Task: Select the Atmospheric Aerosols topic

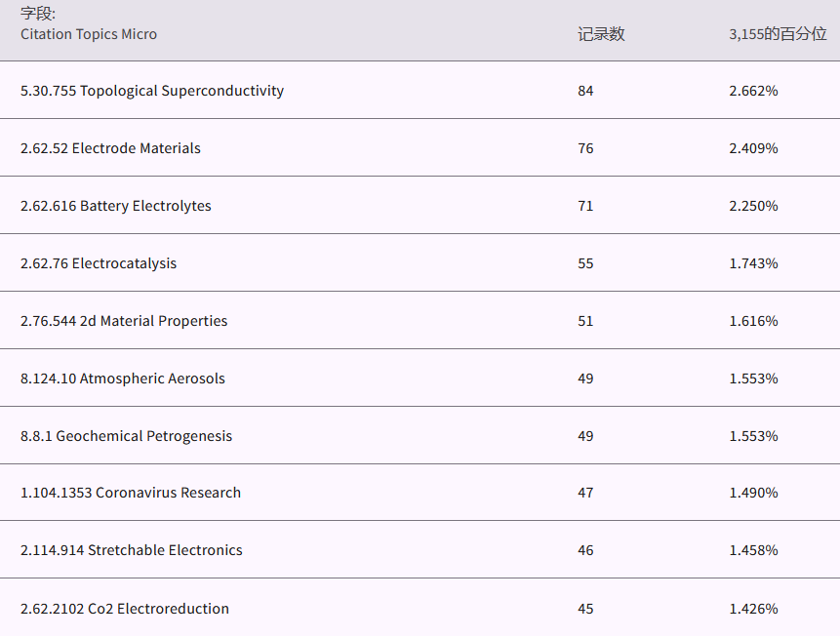Action: tap(122, 379)
